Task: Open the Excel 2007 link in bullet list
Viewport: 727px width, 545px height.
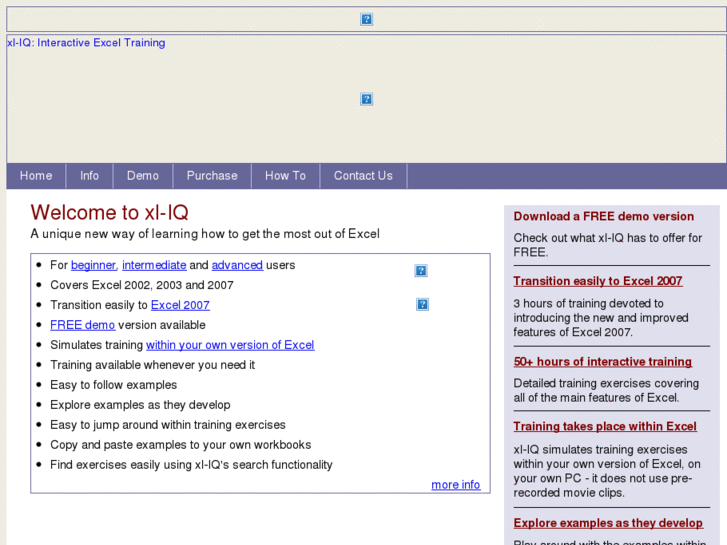Action: pyautogui.click(x=180, y=305)
